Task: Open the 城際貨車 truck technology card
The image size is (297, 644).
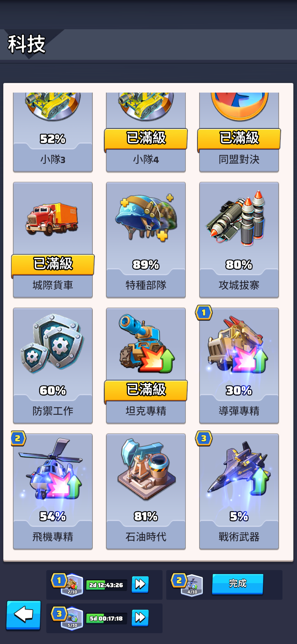Action: [53, 240]
